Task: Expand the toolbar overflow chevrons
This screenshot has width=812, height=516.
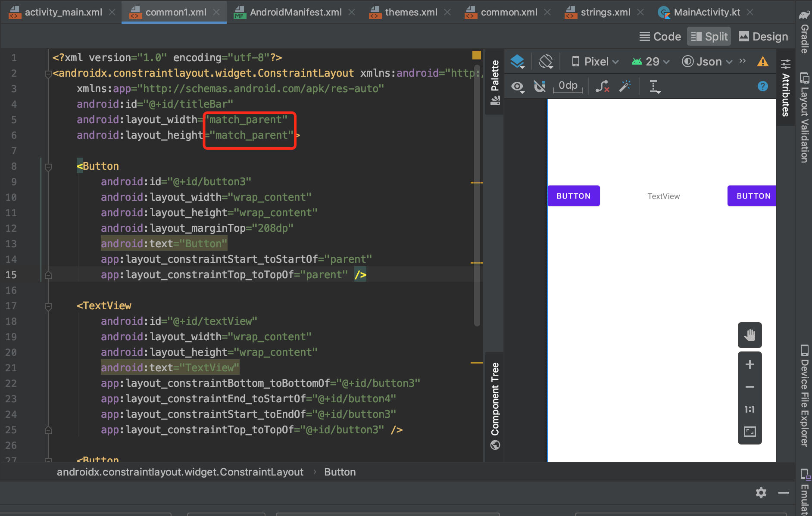Action: tap(742, 61)
